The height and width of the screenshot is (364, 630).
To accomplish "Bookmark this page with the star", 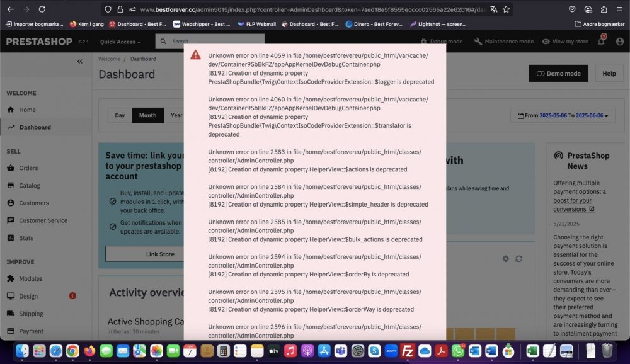I will pyautogui.click(x=507, y=9).
